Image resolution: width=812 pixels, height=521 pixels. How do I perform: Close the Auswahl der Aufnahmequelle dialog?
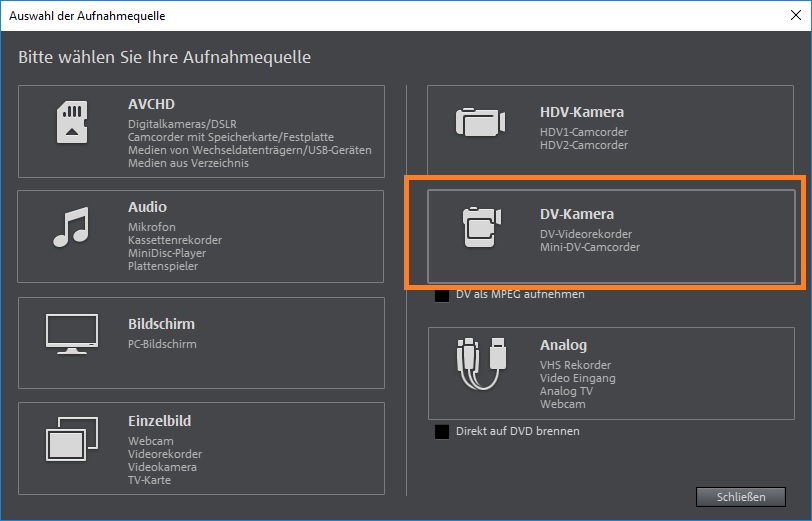[x=796, y=15]
